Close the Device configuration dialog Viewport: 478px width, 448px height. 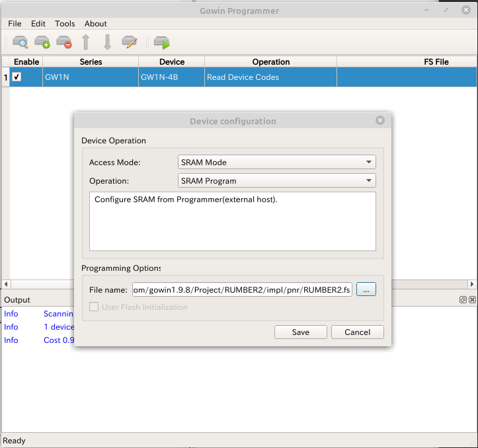(x=380, y=120)
